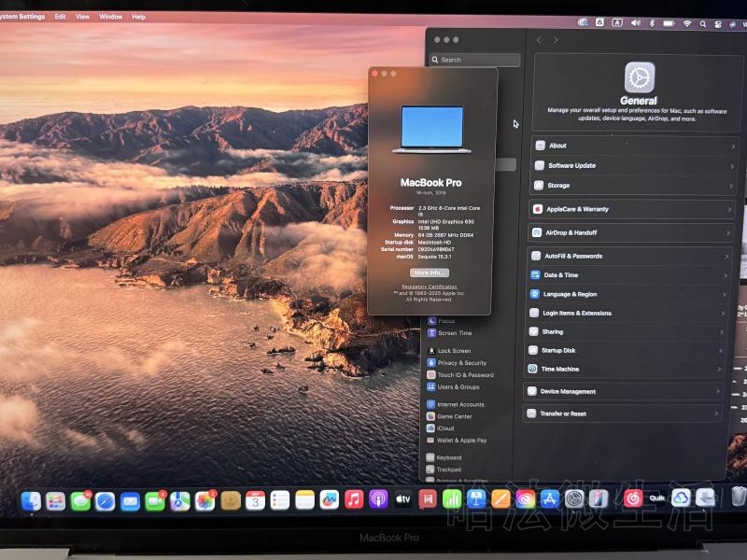The height and width of the screenshot is (560, 747).
Task: Open the View menu in menu bar
Action: tap(83, 17)
